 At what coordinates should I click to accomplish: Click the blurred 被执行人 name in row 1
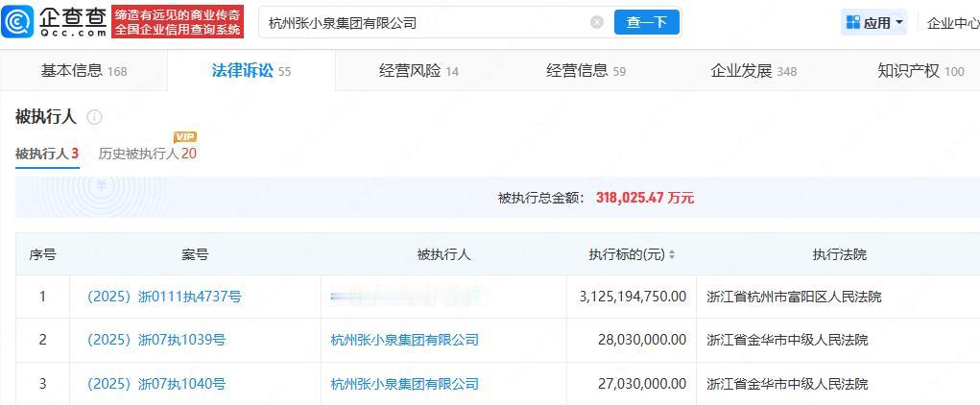tap(406, 297)
